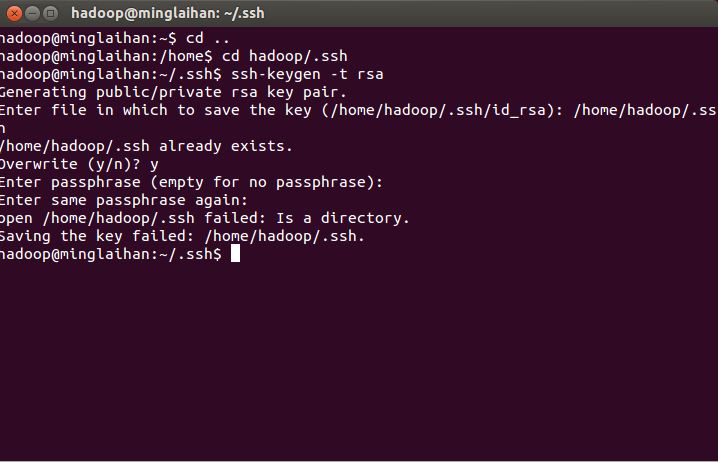Image resolution: width=718 pixels, height=462 pixels.
Task: Maximize the terminal window
Action: click(x=50, y=14)
